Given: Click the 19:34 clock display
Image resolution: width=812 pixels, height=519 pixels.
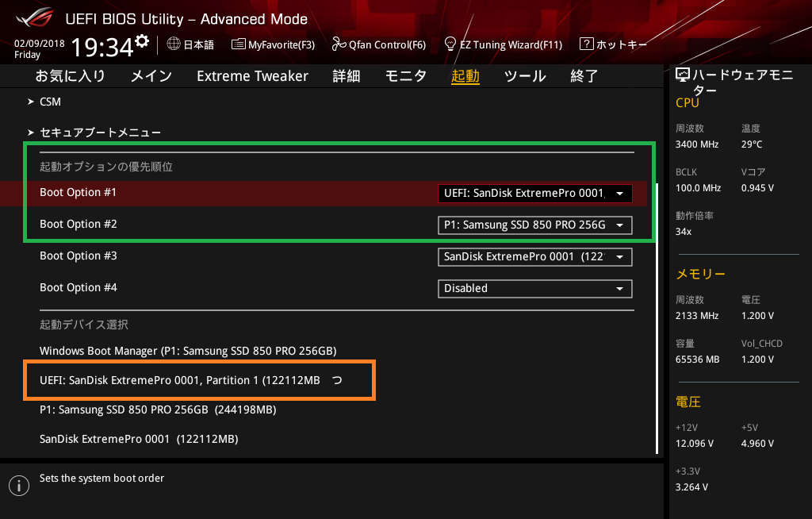Looking at the screenshot, I should (x=102, y=47).
